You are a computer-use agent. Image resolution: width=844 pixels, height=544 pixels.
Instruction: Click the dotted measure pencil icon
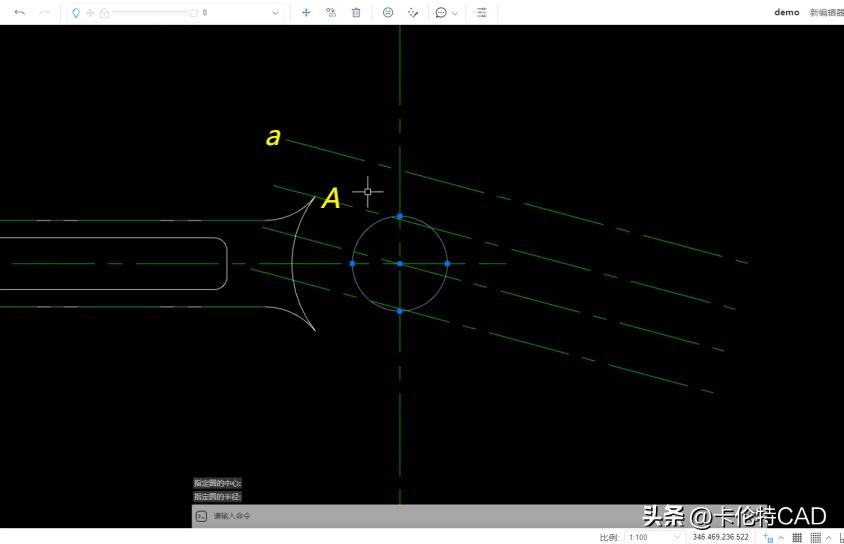413,12
